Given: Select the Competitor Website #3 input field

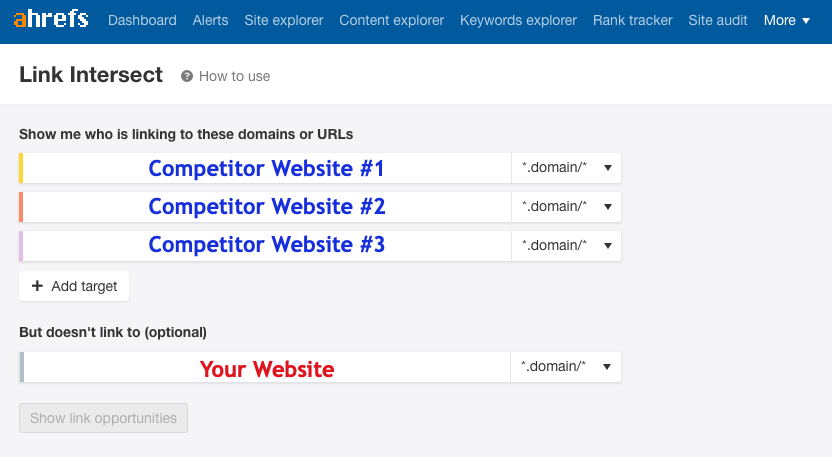Looking at the screenshot, I should coord(265,246).
